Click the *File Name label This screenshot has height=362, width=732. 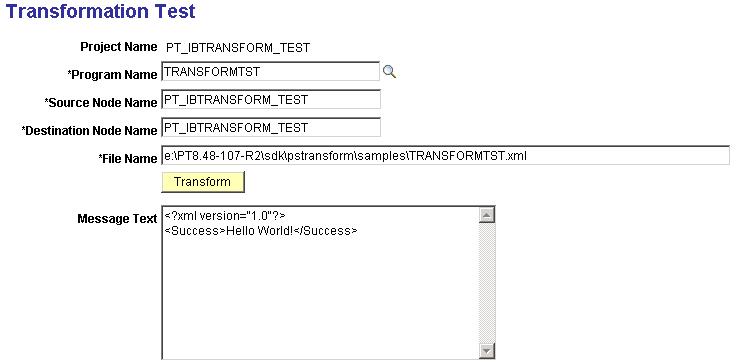(x=127, y=158)
